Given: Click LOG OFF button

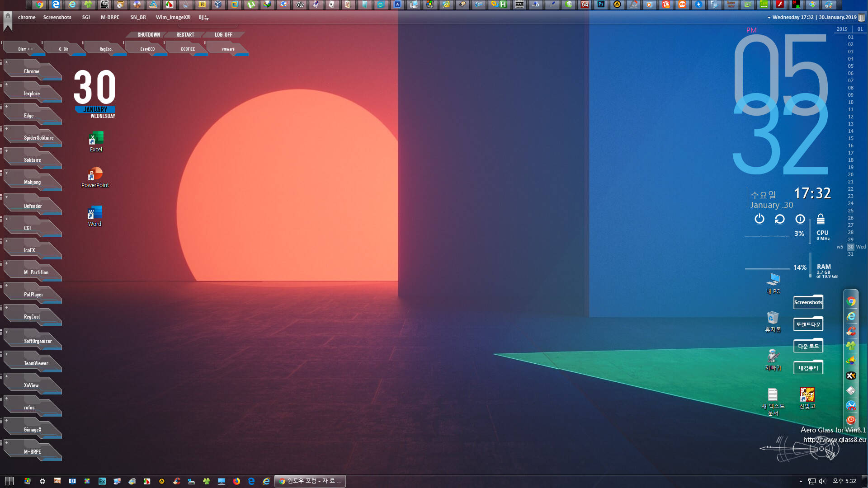Looking at the screenshot, I should coord(223,35).
